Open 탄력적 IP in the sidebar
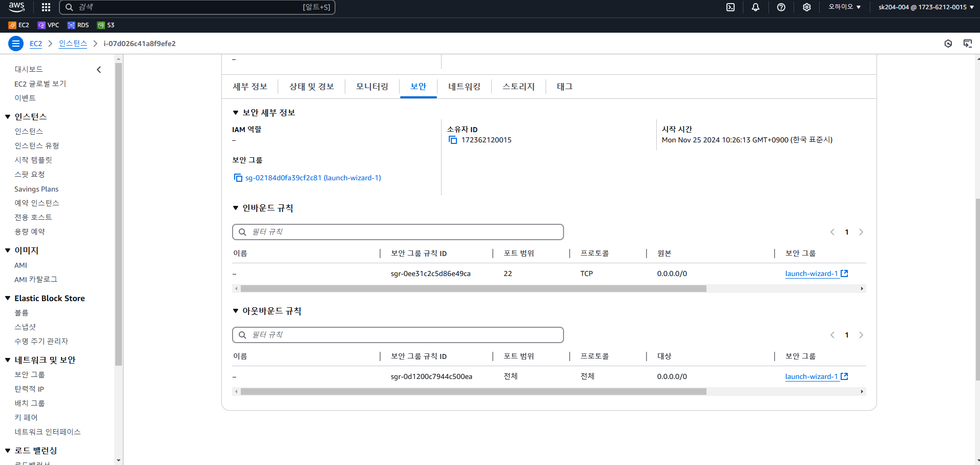Viewport: 980px width, 465px height. [29, 389]
